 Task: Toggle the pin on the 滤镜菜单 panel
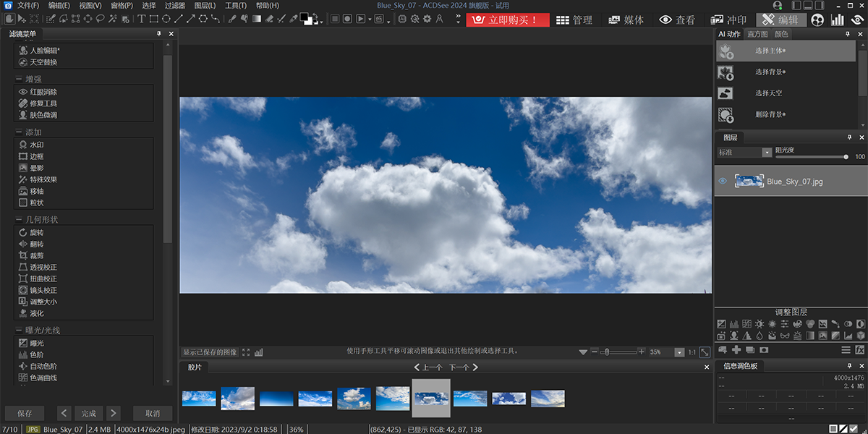tap(161, 33)
